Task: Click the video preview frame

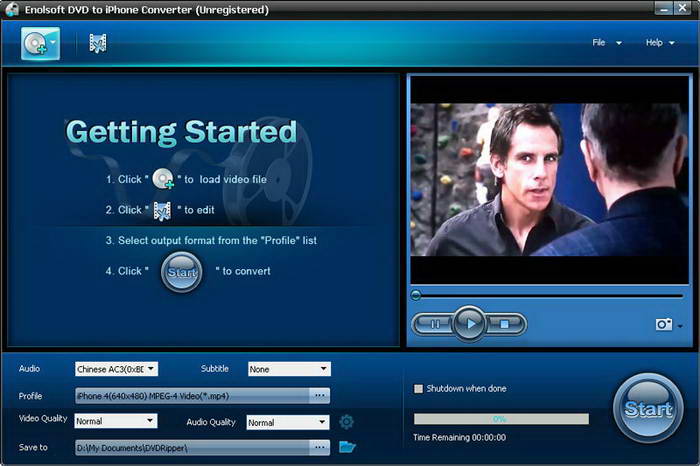Action: click(550, 180)
